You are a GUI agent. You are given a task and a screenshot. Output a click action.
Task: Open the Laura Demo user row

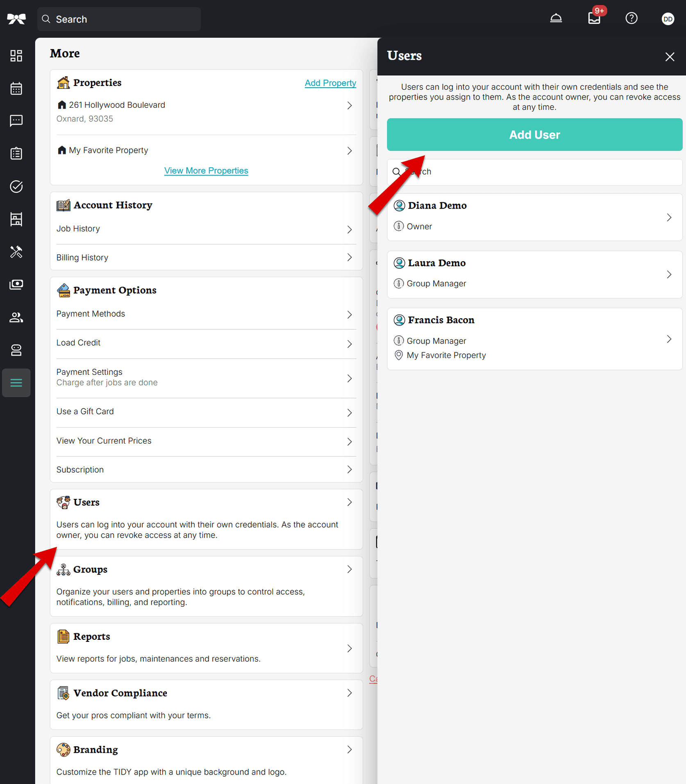pyautogui.click(x=534, y=274)
